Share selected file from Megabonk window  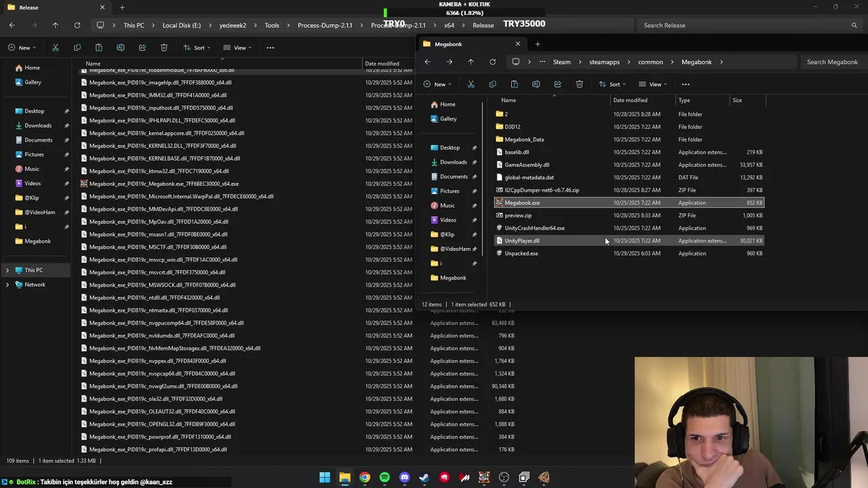point(557,84)
